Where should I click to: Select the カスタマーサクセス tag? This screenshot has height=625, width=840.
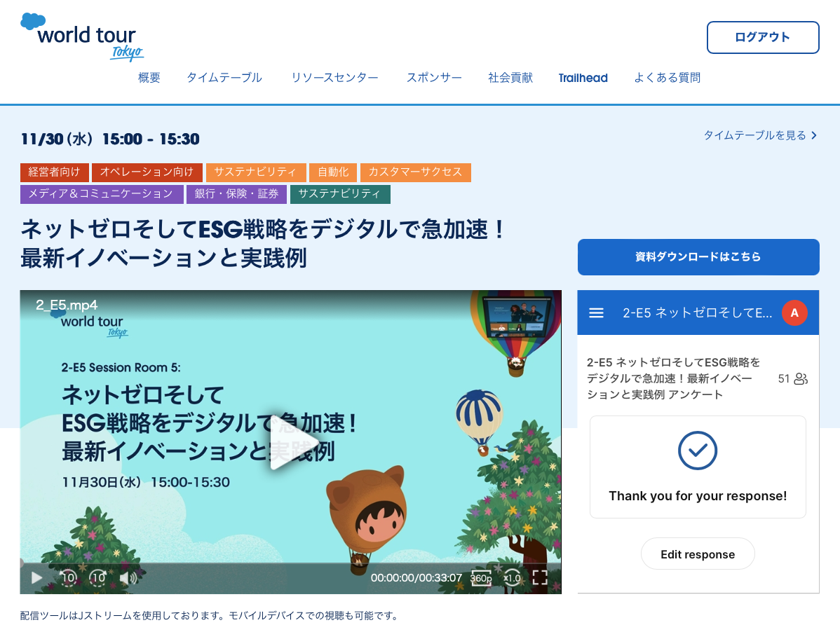(415, 172)
